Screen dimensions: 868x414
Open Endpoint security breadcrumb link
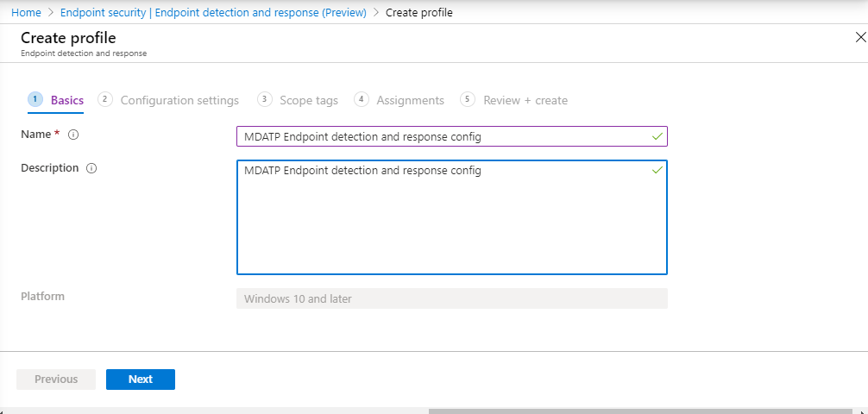[x=213, y=12]
